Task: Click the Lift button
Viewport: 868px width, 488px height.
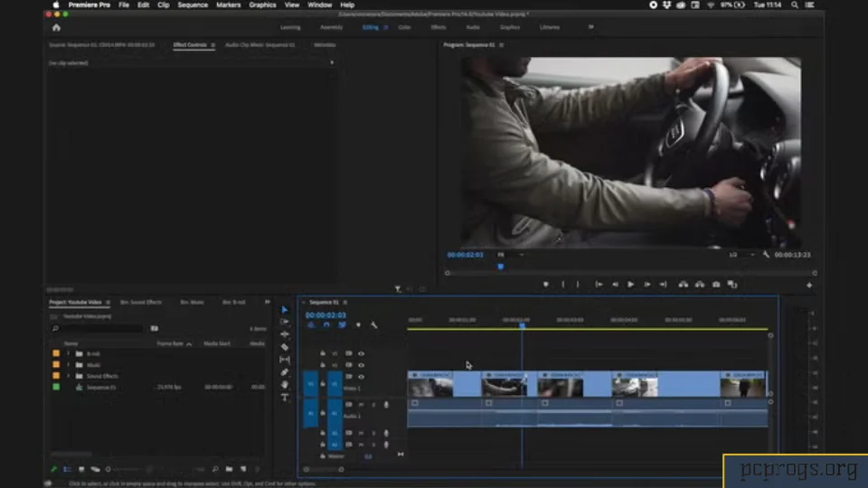Action: (x=684, y=285)
